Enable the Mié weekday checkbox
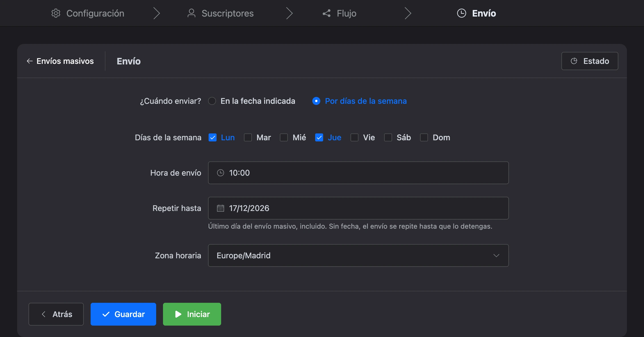The width and height of the screenshot is (644, 337). [284, 137]
